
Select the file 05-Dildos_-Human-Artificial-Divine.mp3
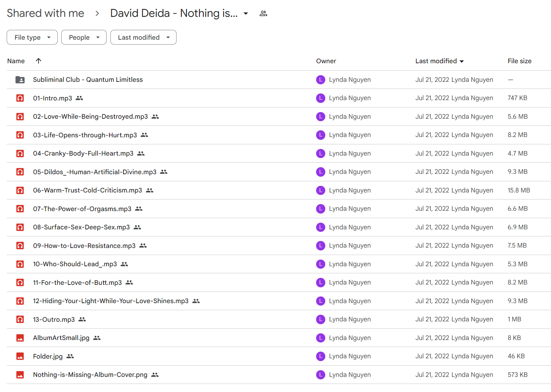(95, 172)
